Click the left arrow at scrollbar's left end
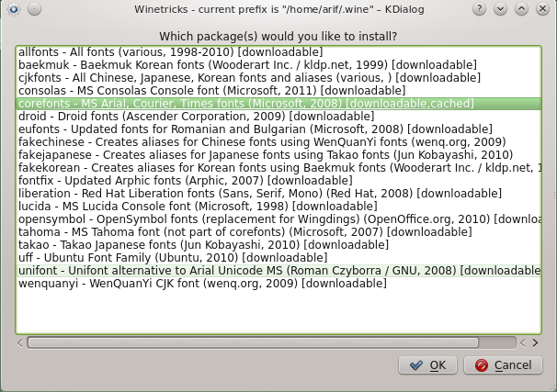 pyautogui.click(x=20, y=343)
